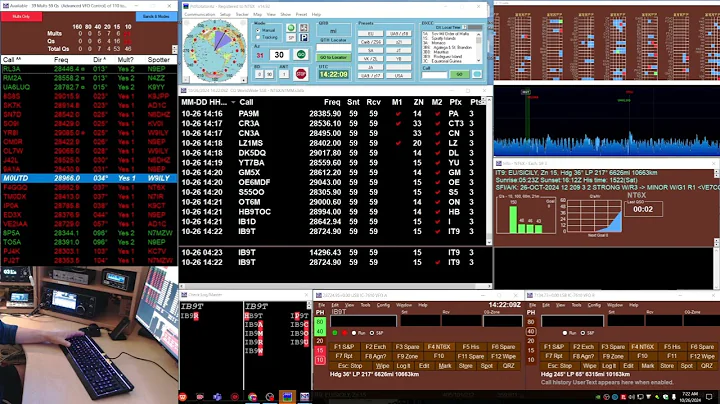
Task: Click the log window vertical scrollbar
Action: click(489, 170)
